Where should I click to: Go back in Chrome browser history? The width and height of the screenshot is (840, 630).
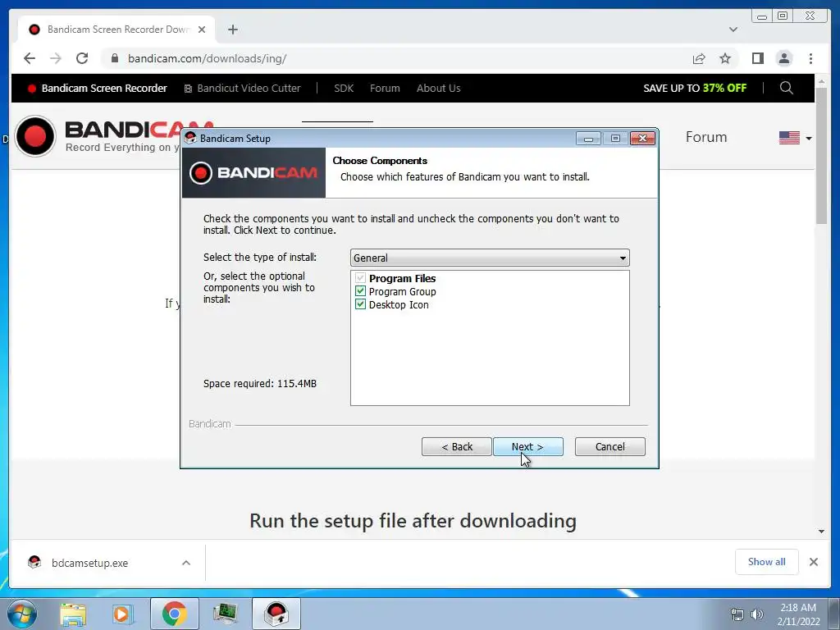30,58
